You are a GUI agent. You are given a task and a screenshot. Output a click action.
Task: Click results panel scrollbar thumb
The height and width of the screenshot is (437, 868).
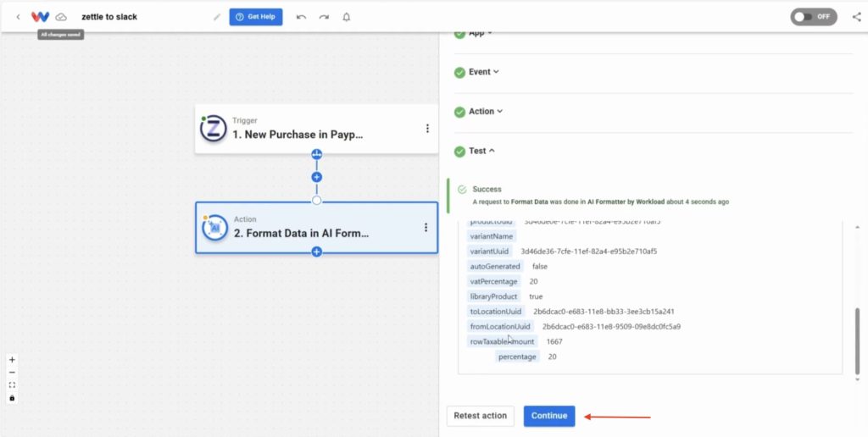[x=858, y=340]
